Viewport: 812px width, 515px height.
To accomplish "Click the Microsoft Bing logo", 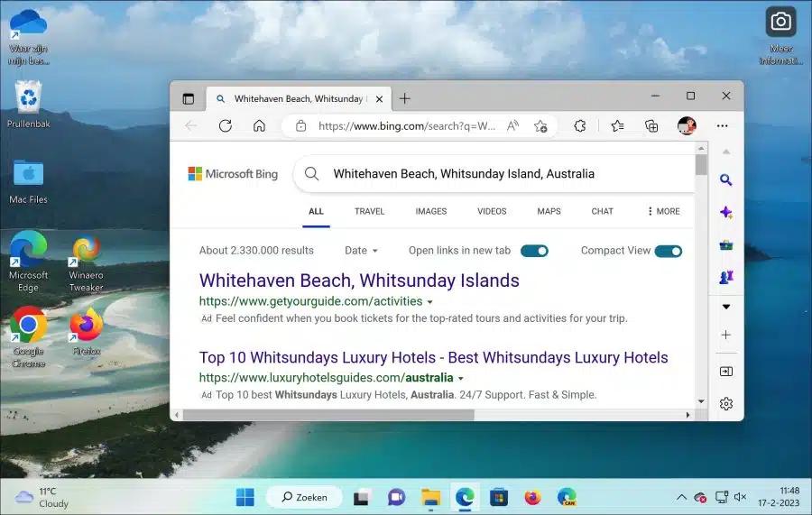I will [x=233, y=174].
